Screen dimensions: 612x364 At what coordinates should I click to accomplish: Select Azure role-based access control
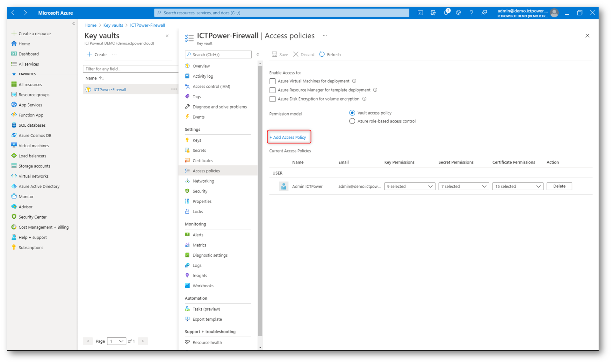pyautogui.click(x=352, y=121)
